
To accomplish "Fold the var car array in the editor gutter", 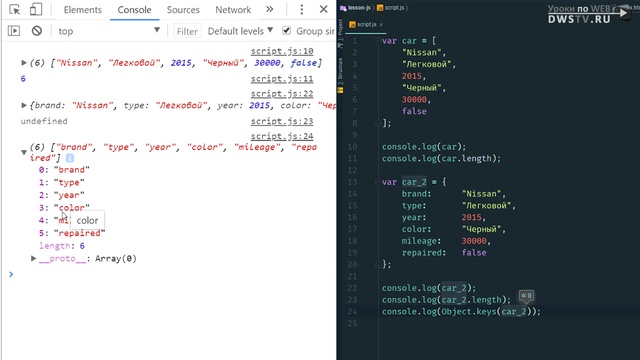I will (378, 41).
